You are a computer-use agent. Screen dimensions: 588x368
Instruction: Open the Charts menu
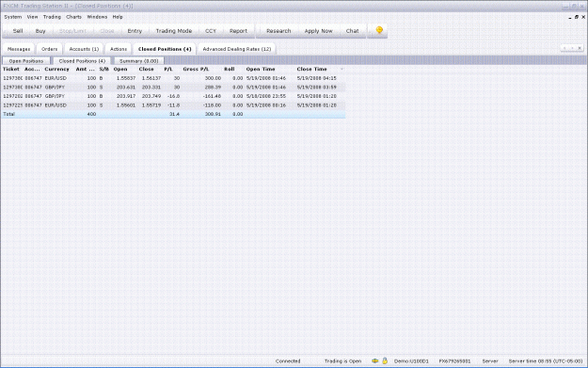point(74,17)
